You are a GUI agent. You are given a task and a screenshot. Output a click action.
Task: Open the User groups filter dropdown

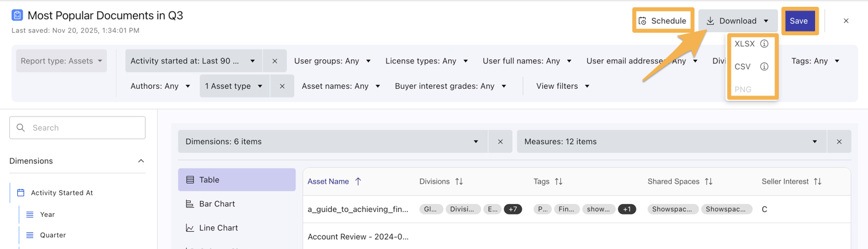(x=332, y=61)
